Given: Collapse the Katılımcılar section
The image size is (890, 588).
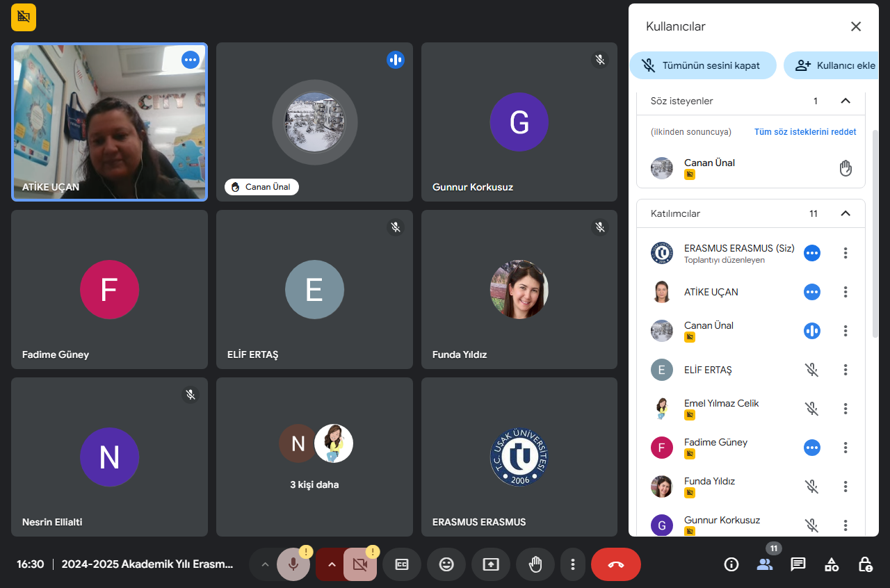Looking at the screenshot, I should 845,213.
